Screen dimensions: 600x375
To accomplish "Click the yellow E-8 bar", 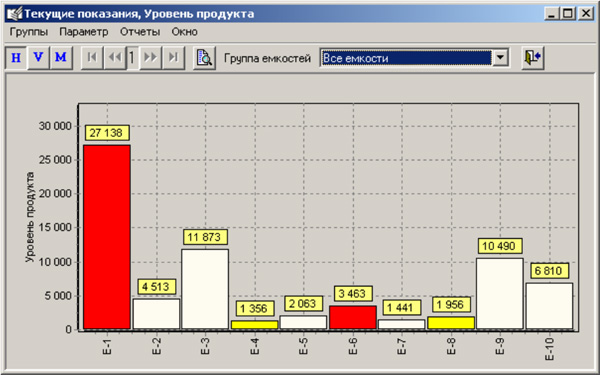I will (x=451, y=323).
